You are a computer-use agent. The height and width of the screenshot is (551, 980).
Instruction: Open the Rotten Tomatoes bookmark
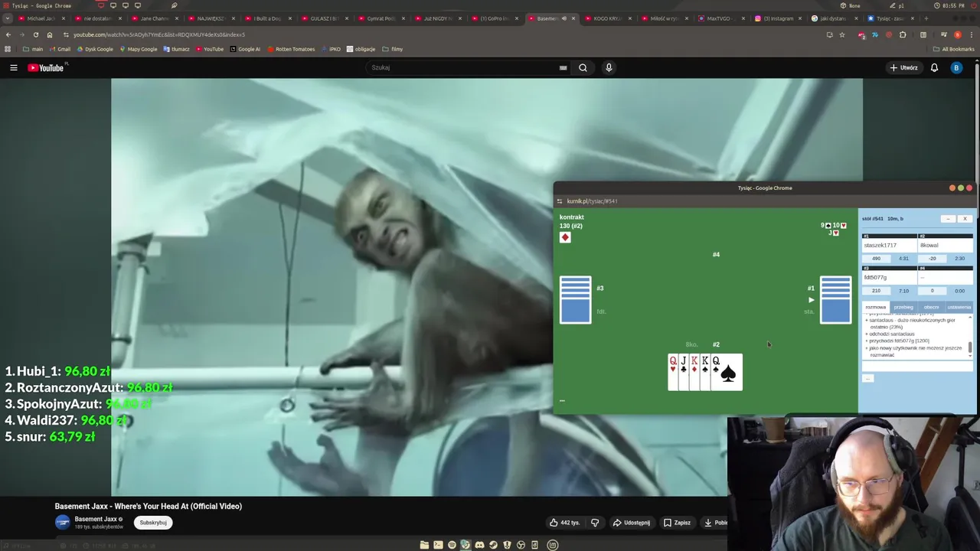point(291,49)
